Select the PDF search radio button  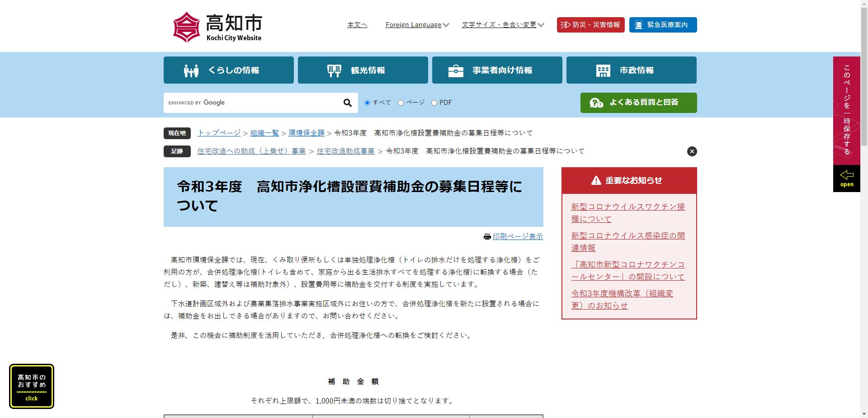click(x=434, y=103)
